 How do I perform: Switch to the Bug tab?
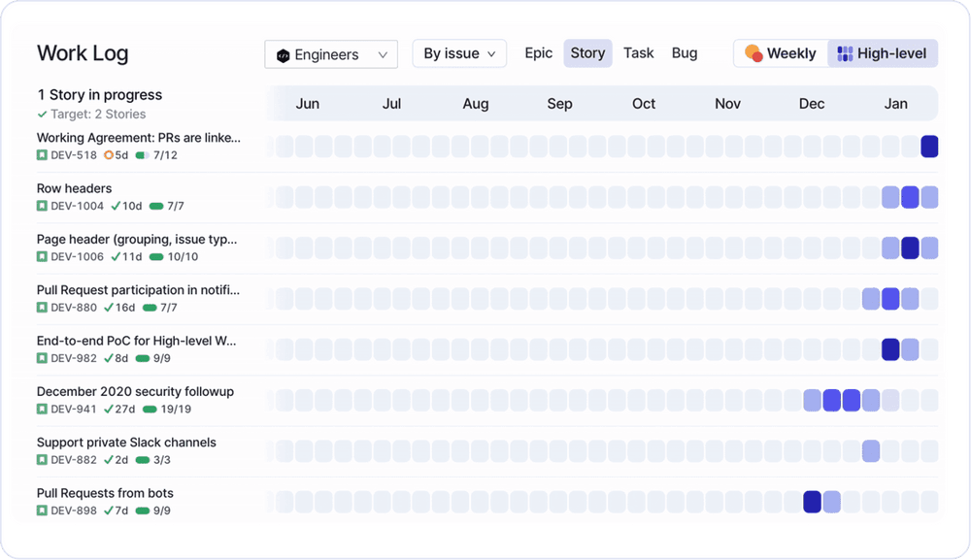[x=685, y=53]
